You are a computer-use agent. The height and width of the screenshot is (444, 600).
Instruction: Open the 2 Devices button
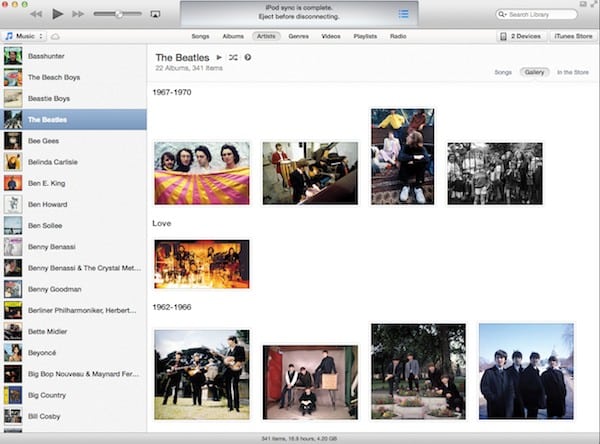click(x=521, y=36)
